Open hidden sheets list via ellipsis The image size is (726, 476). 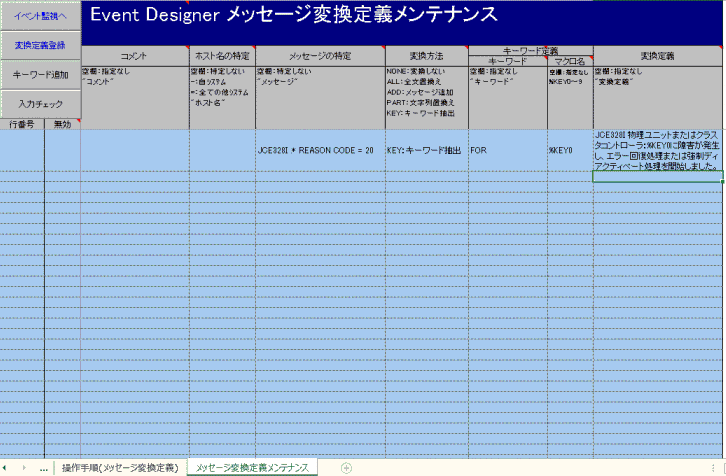click(x=44, y=469)
